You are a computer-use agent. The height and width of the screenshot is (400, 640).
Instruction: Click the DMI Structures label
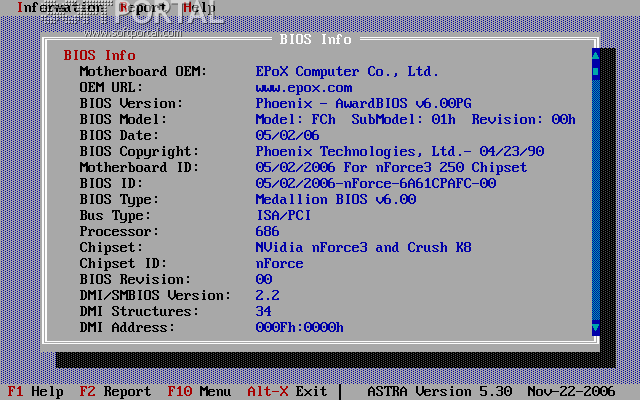pos(139,311)
